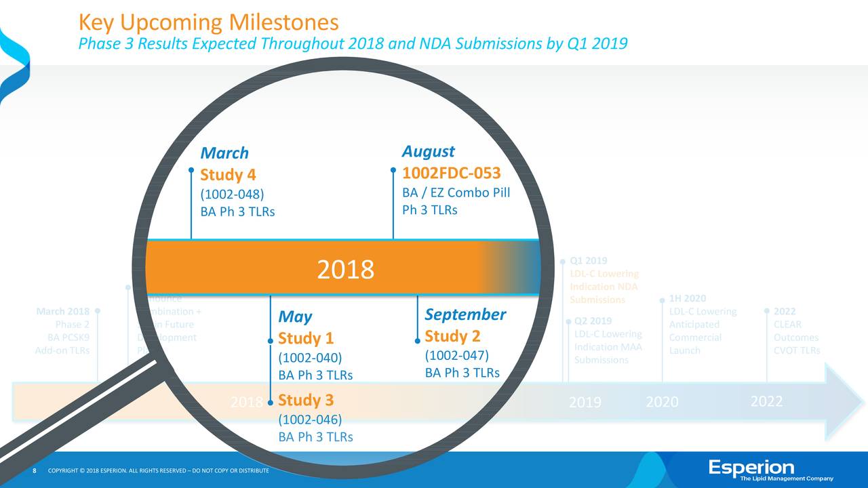This screenshot has width=868, height=488.
Task: Select the '1002FDC-053' label
Action: [x=452, y=174]
